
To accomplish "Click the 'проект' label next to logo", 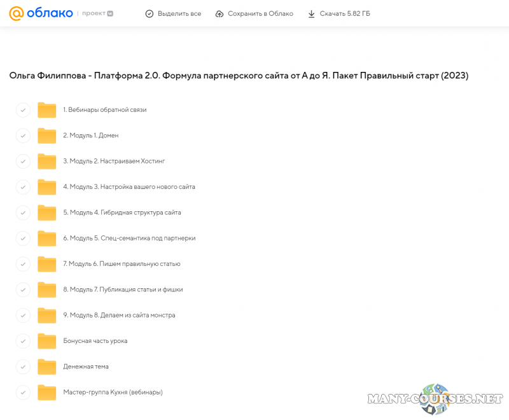I will click(x=94, y=13).
